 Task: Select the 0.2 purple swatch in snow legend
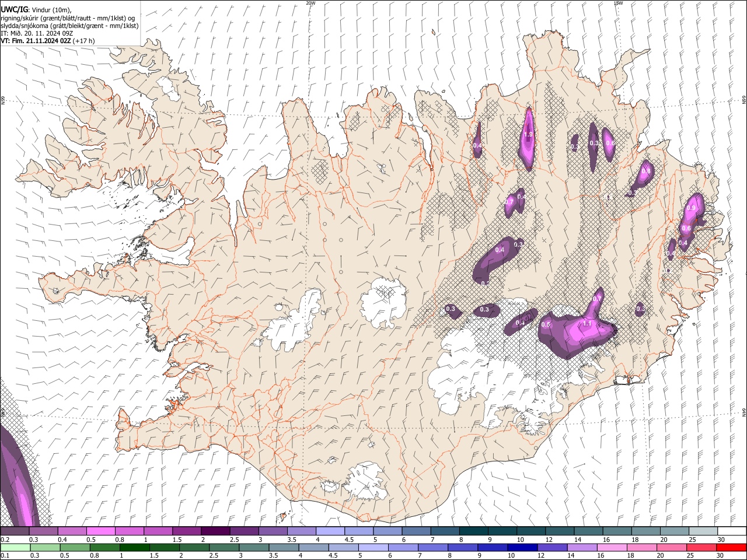(x=15, y=531)
